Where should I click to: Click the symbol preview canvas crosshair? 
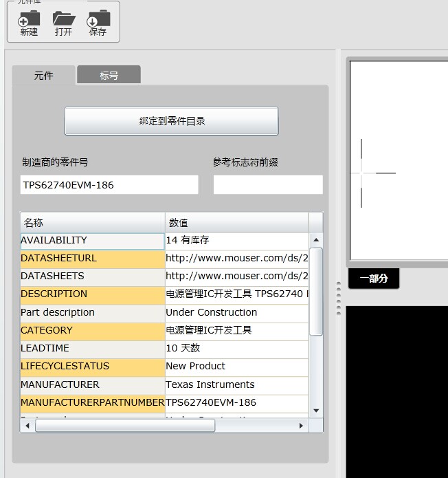[361, 173]
